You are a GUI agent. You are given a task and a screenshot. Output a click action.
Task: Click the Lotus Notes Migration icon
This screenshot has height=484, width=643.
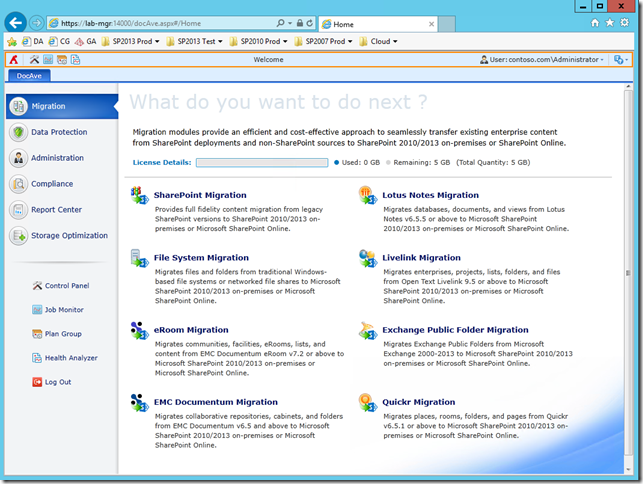coord(367,195)
